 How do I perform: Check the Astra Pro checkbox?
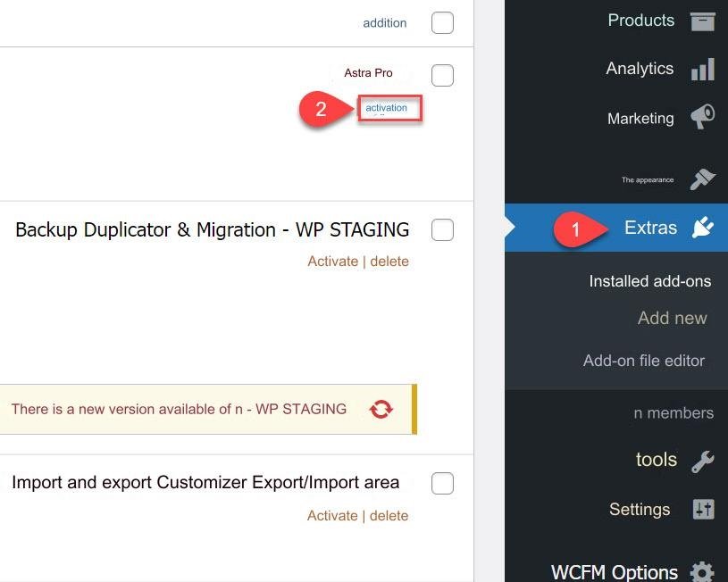442,75
